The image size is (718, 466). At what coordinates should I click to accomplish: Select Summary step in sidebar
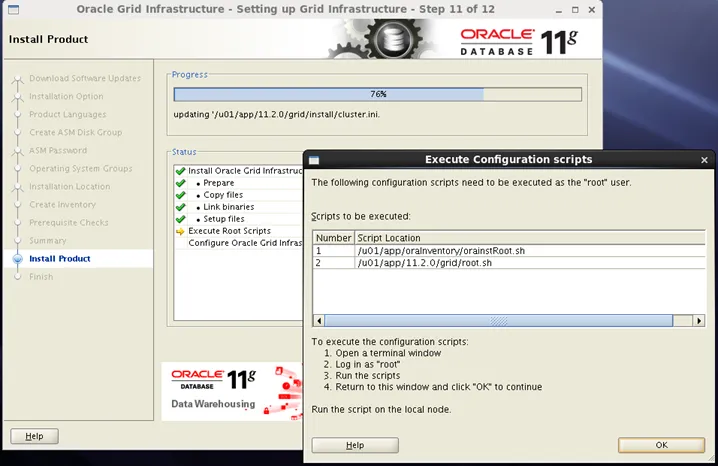coord(48,241)
